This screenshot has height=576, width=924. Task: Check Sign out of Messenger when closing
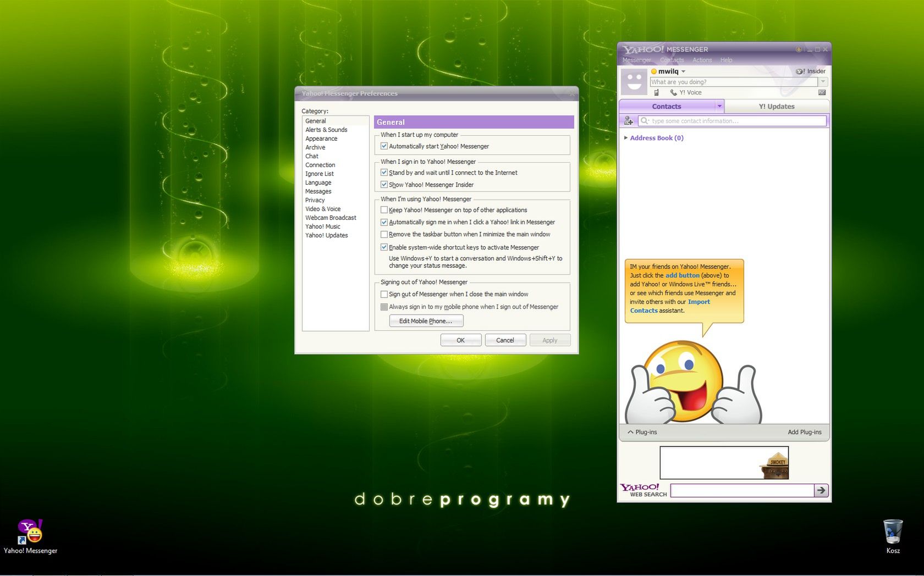pyautogui.click(x=384, y=294)
